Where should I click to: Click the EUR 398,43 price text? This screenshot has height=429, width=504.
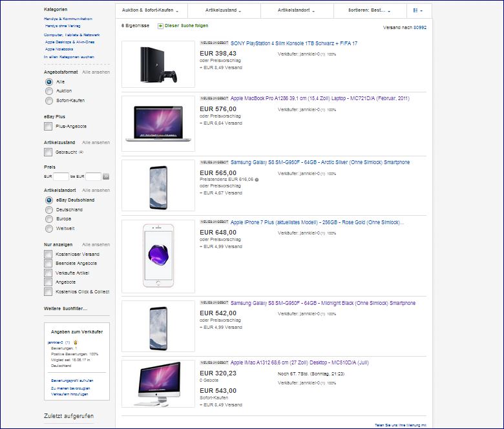pyautogui.click(x=218, y=54)
